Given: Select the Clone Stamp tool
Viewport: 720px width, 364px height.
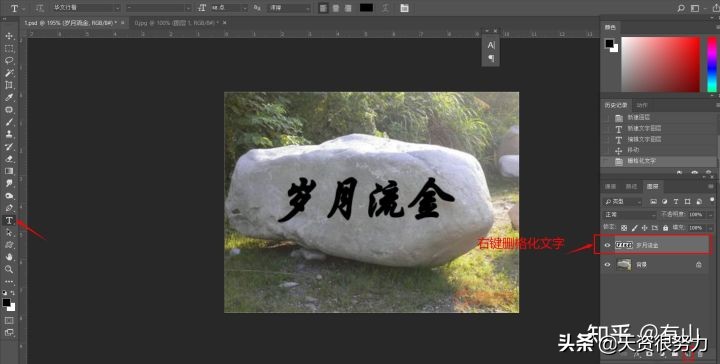Looking at the screenshot, I should (x=9, y=134).
